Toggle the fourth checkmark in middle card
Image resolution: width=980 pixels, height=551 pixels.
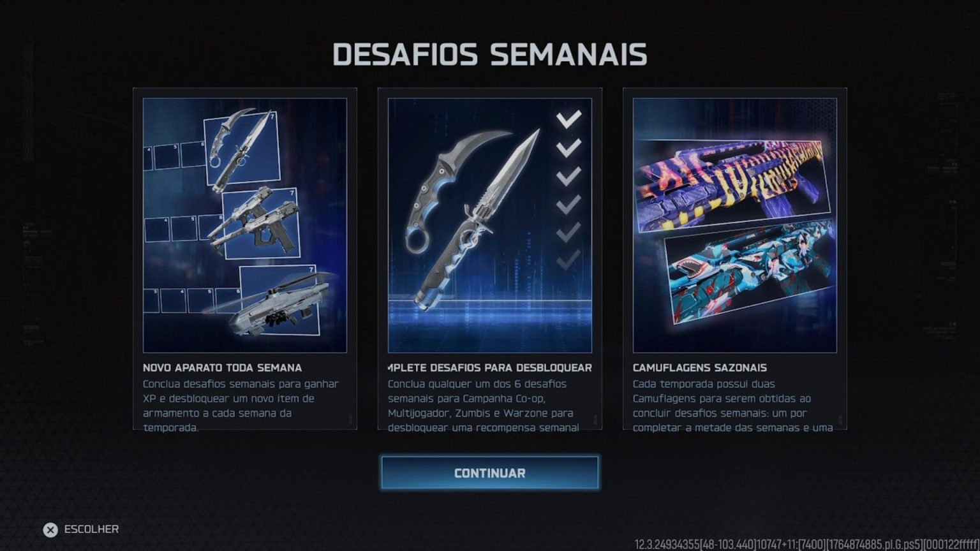click(568, 204)
